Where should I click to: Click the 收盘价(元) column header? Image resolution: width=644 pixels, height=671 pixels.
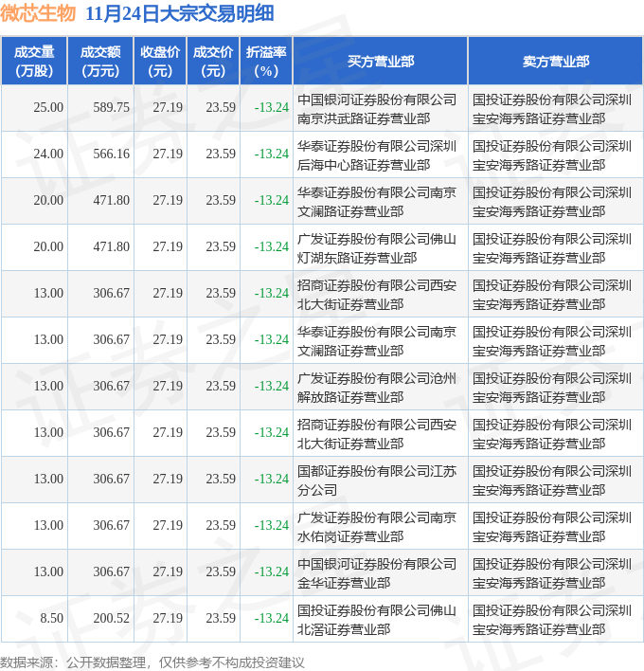tap(160, 62)
